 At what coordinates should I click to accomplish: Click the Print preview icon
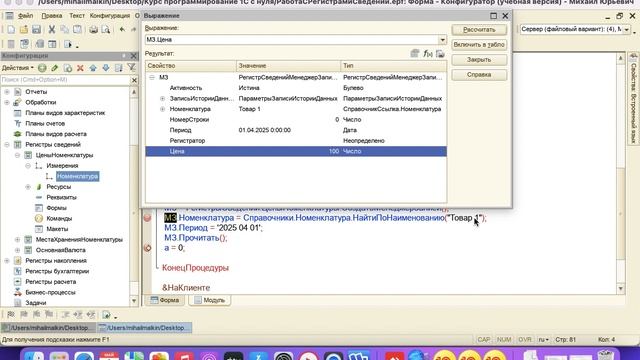(x=106, y=29)
